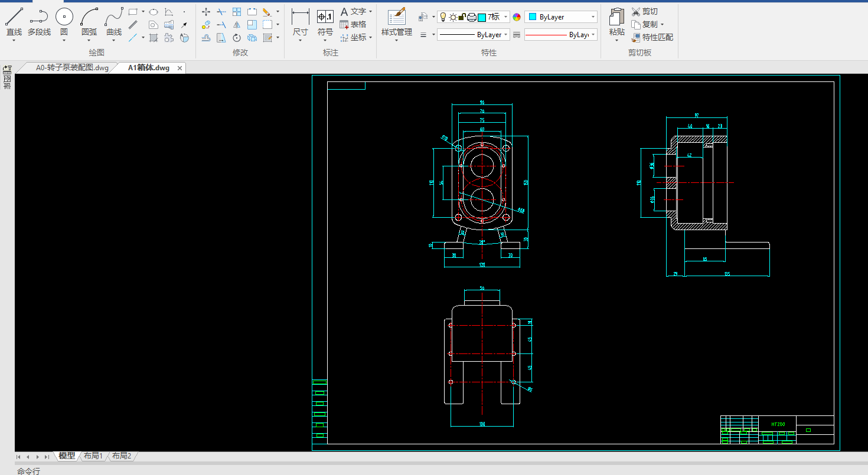
Task: Click the 尺寸 dimension tool
Action: pyautogui.click(x=300, y=18)
